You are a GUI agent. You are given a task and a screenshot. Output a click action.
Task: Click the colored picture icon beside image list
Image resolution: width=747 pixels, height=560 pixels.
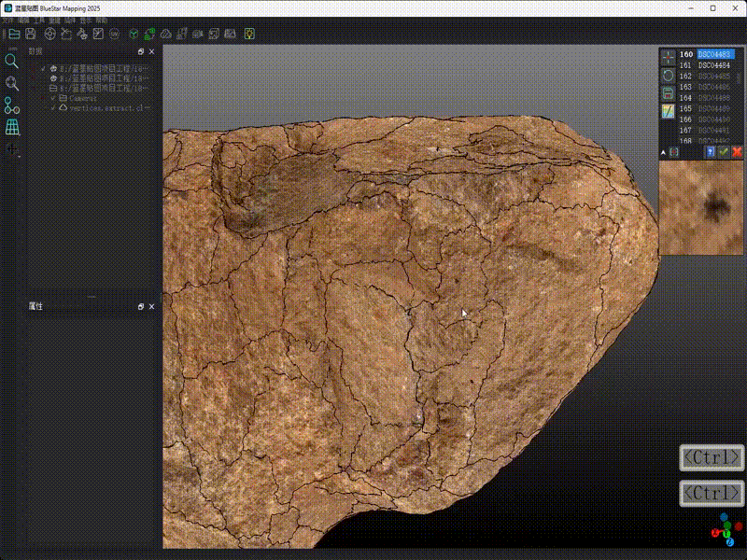click(668, 111)
